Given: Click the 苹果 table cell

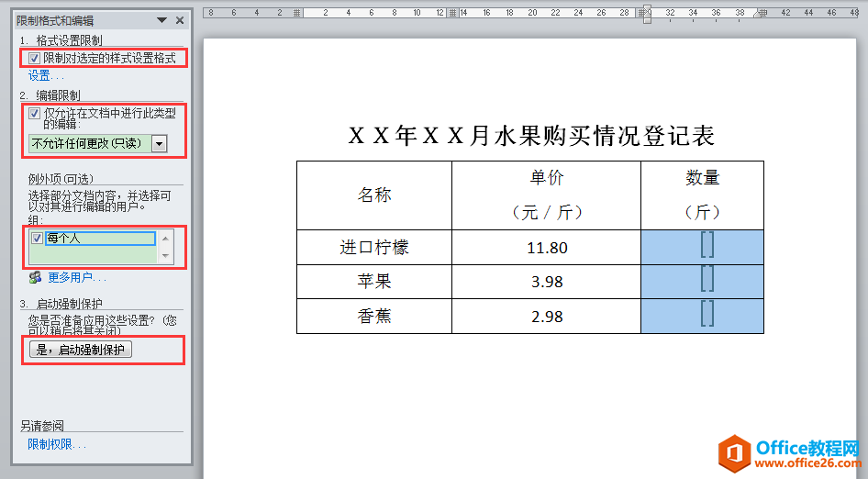Looking at the screenshot, I should tap(374, 282).
